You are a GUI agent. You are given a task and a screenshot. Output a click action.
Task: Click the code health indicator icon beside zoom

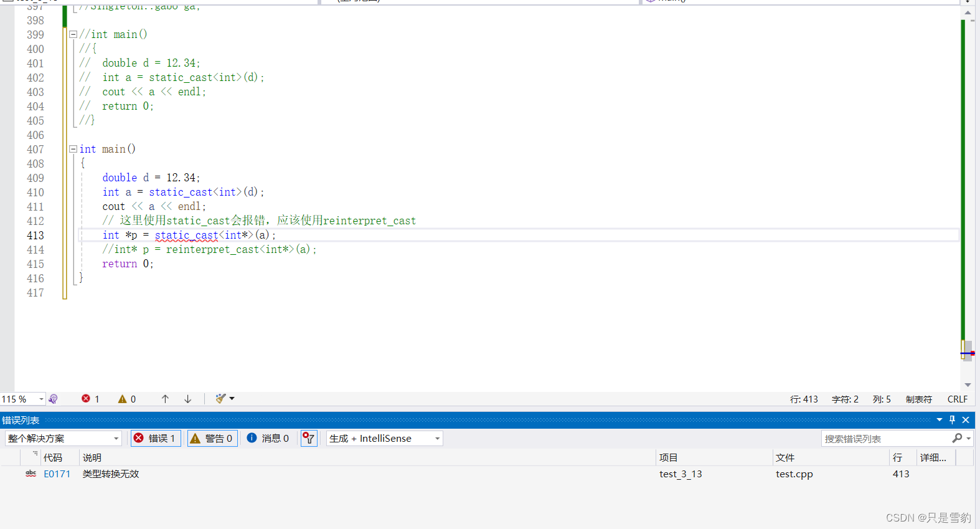click(x=54, y=399)
